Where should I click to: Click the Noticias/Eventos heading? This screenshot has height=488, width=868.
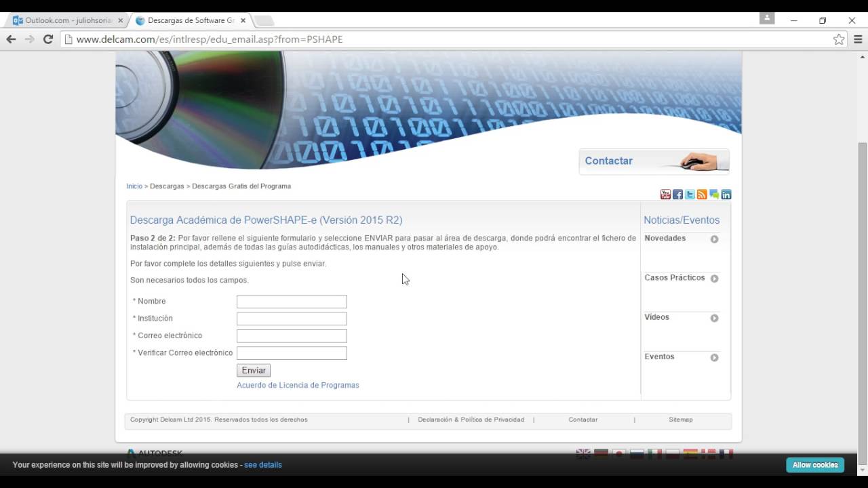click(682, 220)
